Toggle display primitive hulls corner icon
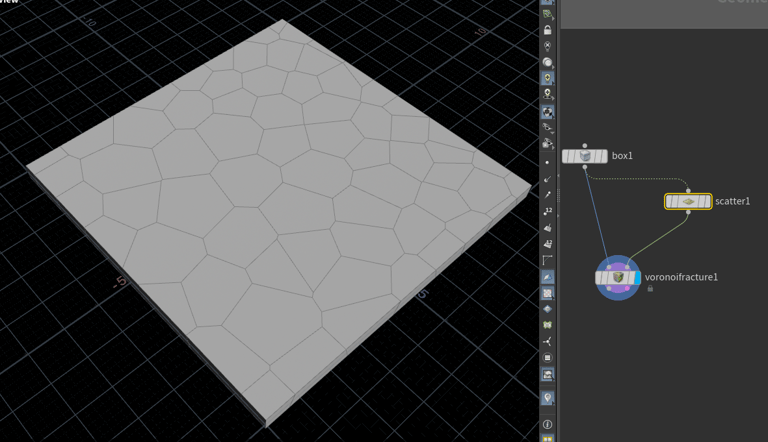Image resolution: width=768 pixels, height=442 pixels. pos(548,260)
